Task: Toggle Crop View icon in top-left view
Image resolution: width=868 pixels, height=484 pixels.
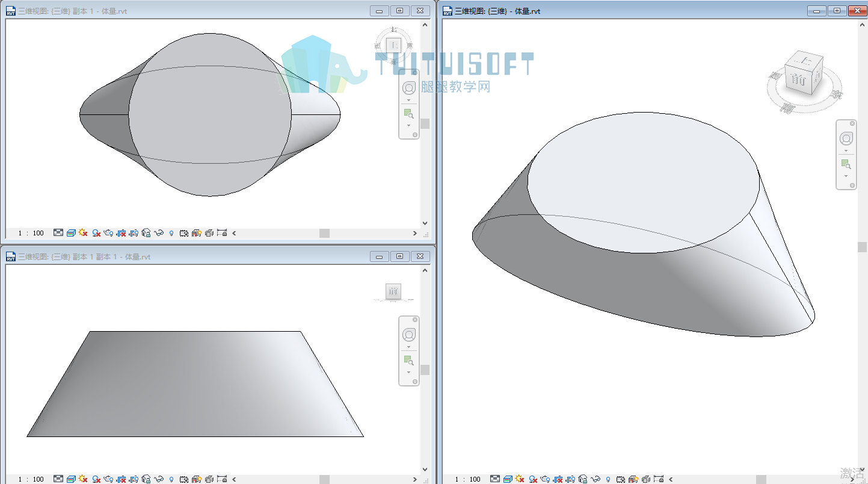Action: coord(121,233)
